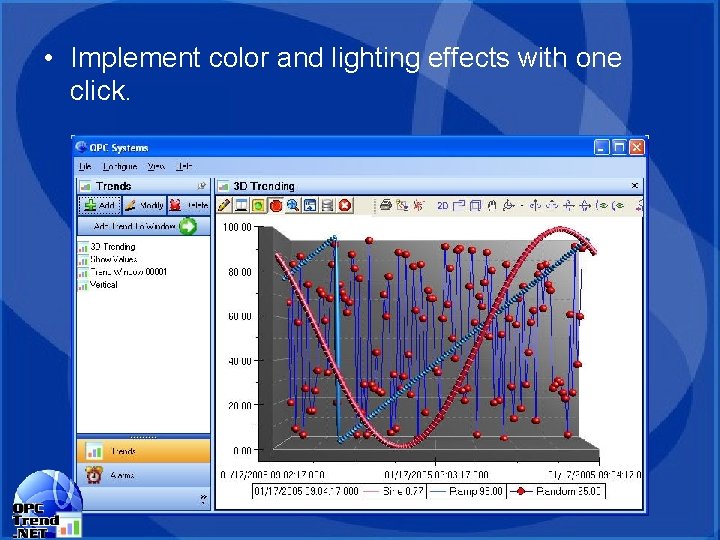Open the View menu

tap(156, 166)
